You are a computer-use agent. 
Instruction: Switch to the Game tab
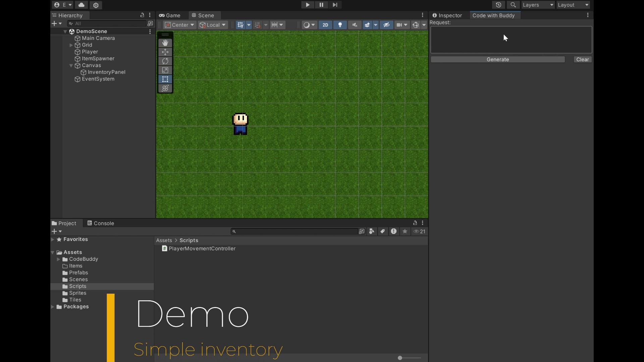[x=170, y=15]
